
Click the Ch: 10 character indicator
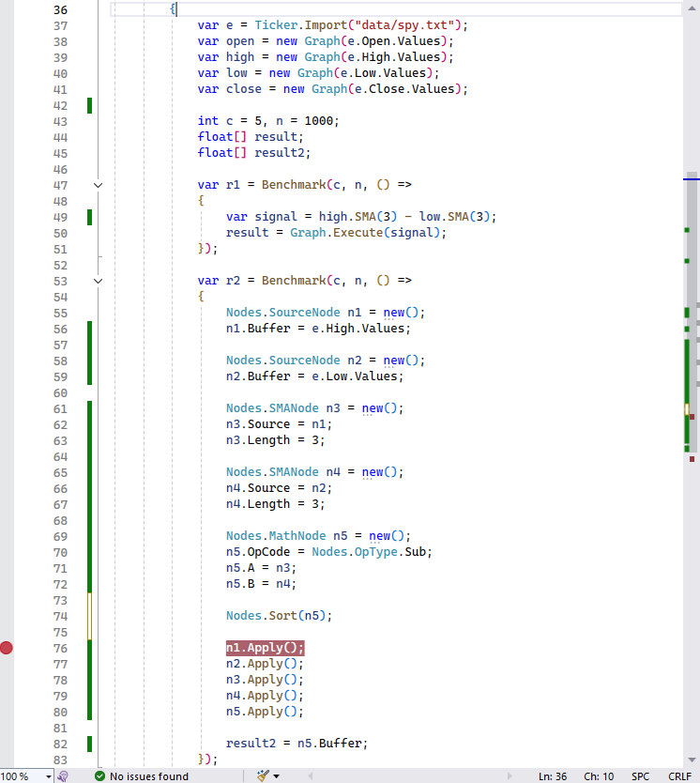tap(599, 776)
